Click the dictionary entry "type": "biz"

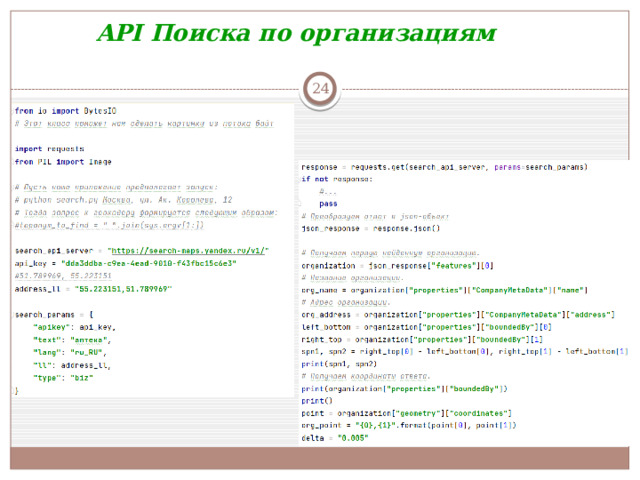[x=63, y=378]
